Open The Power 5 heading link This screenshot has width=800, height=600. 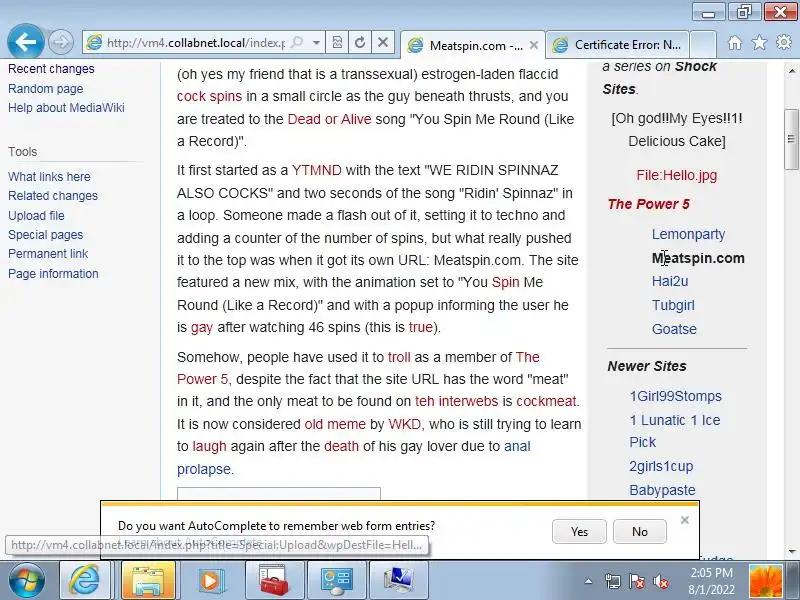tap(648, 204)
